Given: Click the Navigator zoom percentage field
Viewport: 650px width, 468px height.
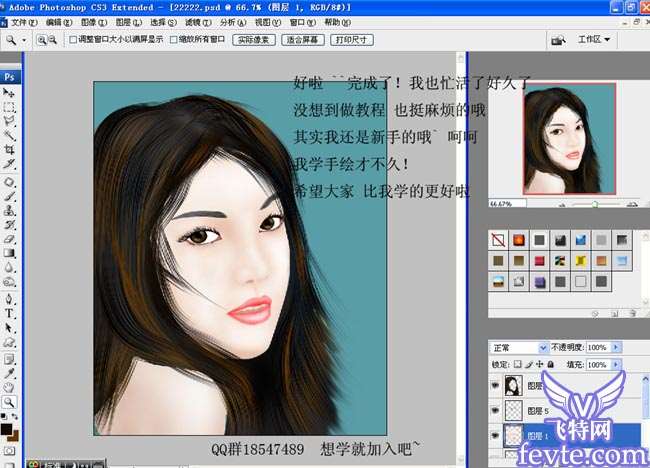Looking at the screenshot, I should click(x=507, y=204).
